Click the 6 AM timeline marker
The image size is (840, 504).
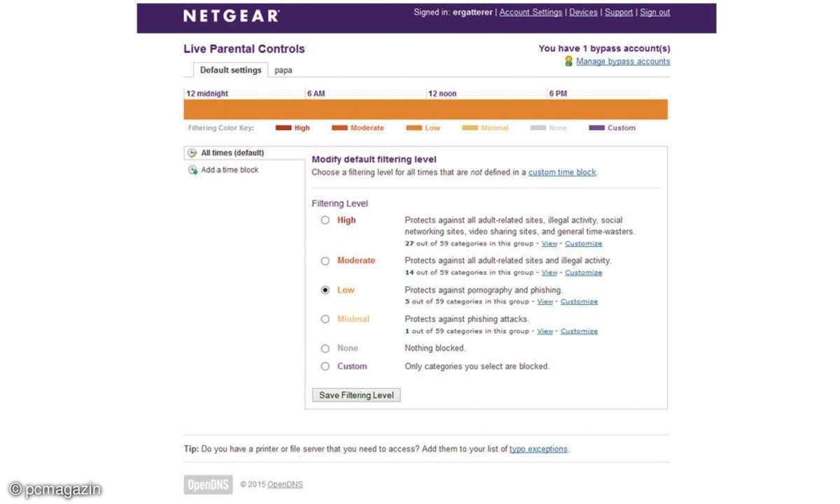point(316,94)
